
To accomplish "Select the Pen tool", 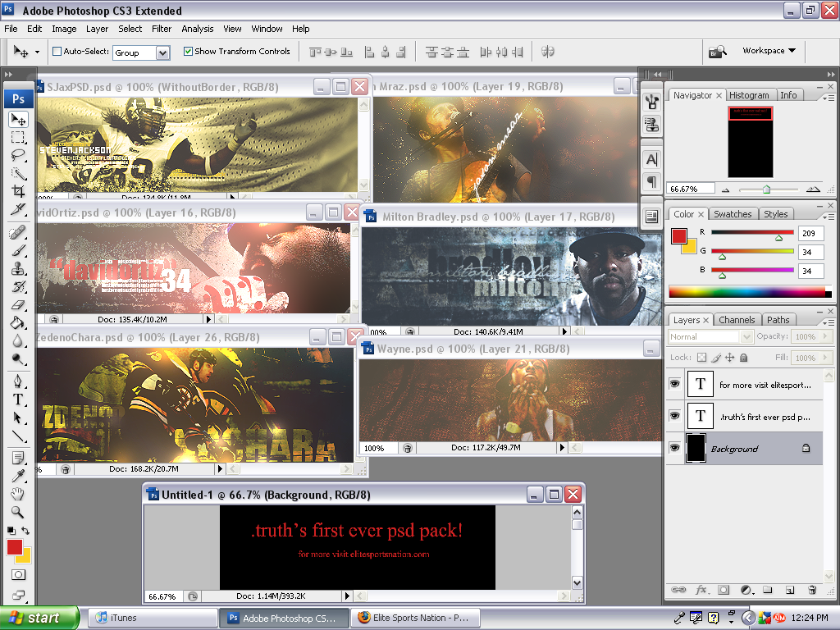I will coord(18,381).
